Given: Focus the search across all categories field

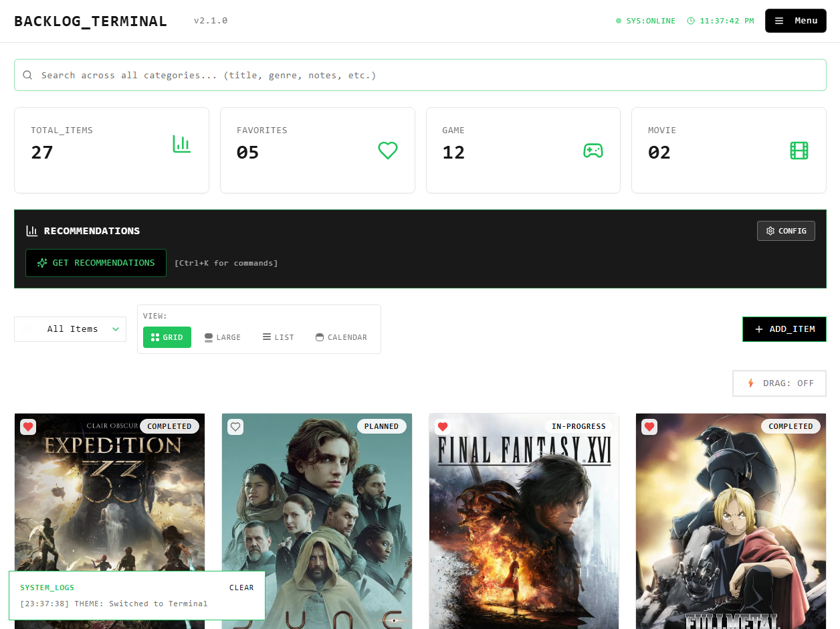Looking at the screenshot, I should point(428,76).
